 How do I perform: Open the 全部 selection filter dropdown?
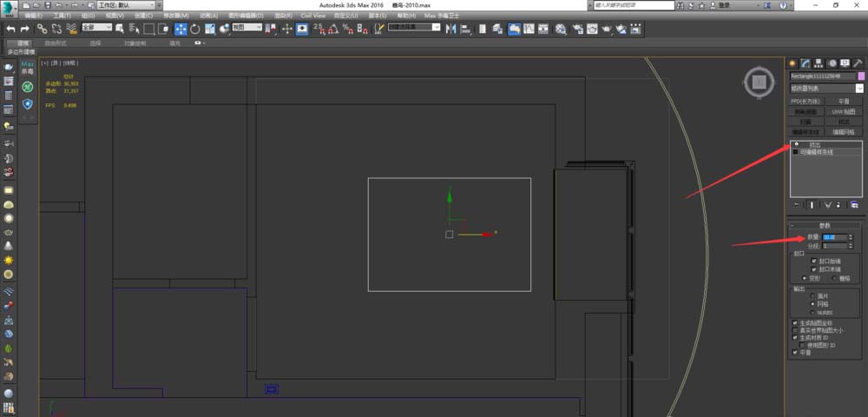[x=97, y=27]
